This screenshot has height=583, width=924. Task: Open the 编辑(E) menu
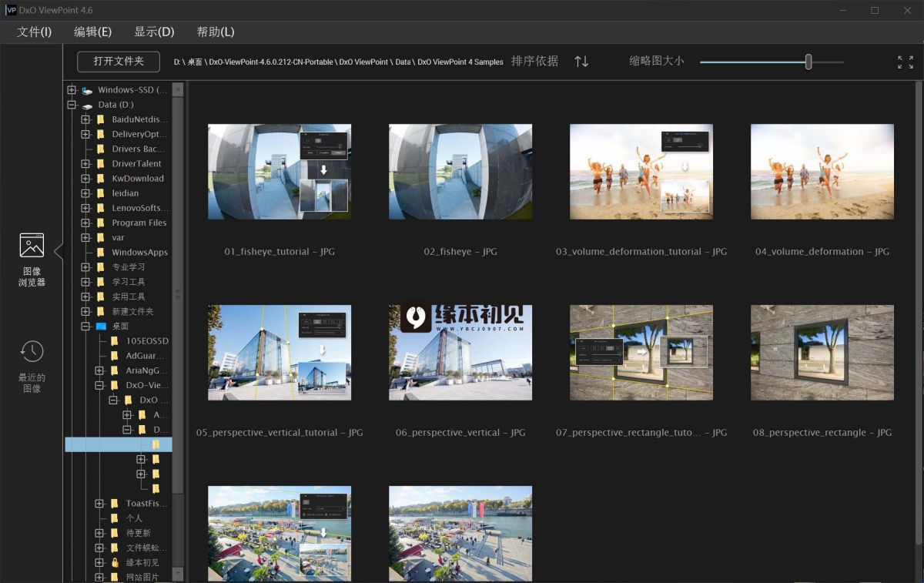(92, 32)
